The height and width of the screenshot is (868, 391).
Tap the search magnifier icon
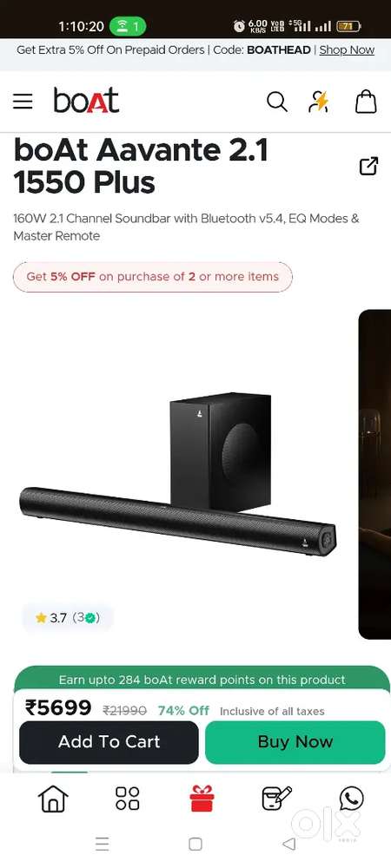(277, 102)
